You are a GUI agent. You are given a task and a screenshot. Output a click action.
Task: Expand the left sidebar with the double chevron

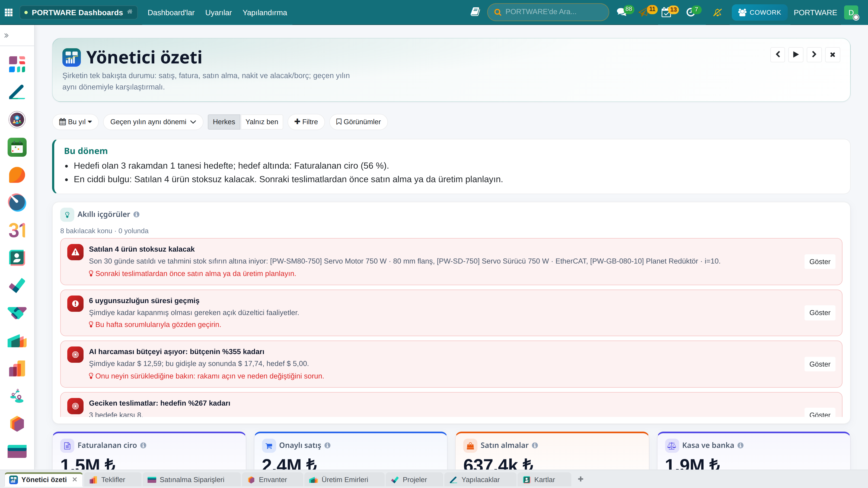pyautogui.click(x=7, y=35)
